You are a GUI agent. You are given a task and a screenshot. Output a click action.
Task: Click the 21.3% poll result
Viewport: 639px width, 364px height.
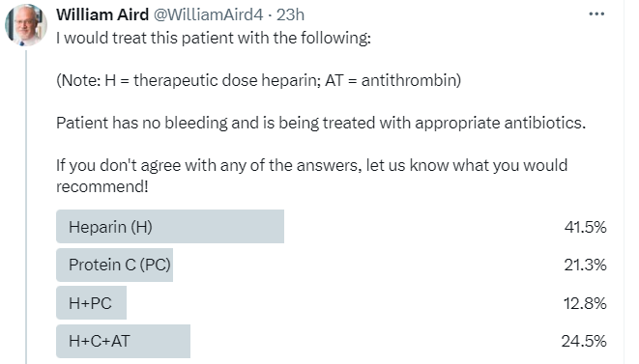585,266
